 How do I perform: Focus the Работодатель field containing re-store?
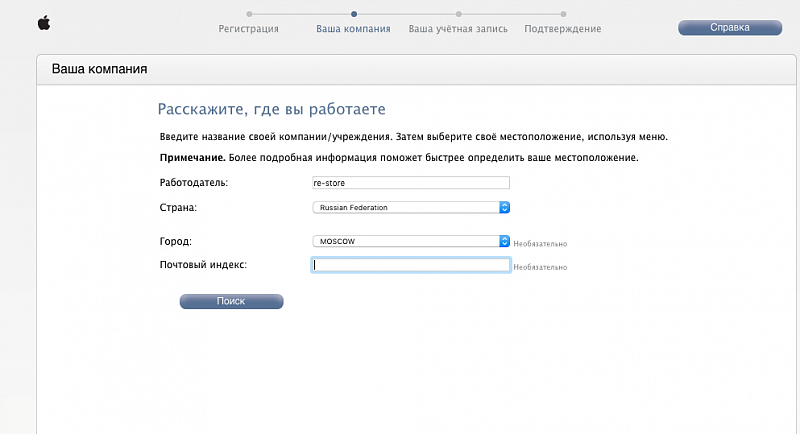411,183
